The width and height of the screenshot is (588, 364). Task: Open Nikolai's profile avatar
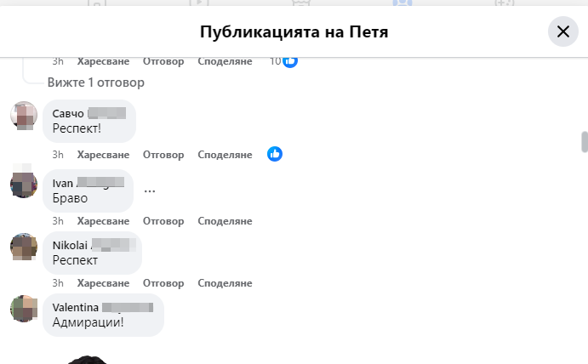tap(24, 247)
